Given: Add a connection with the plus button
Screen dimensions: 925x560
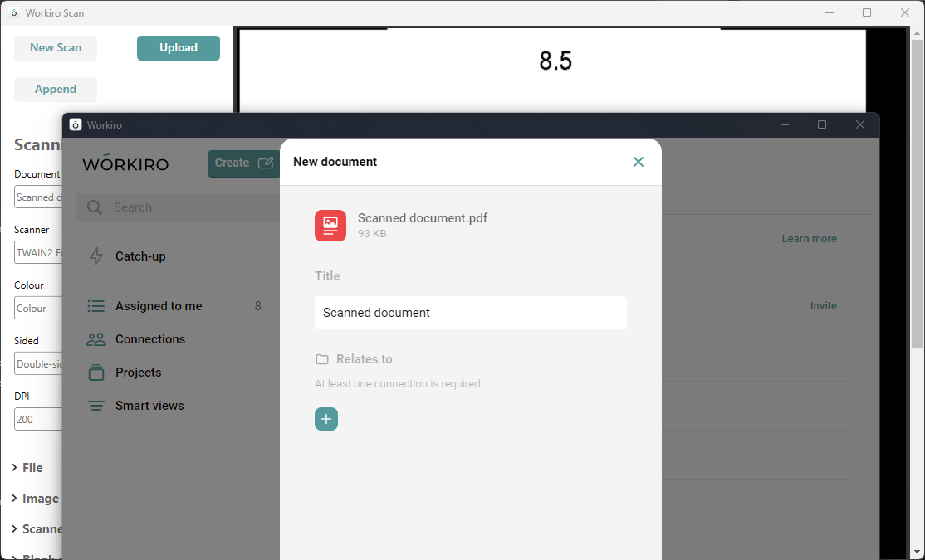Looking at the screenshot, I should coord(326,419).
